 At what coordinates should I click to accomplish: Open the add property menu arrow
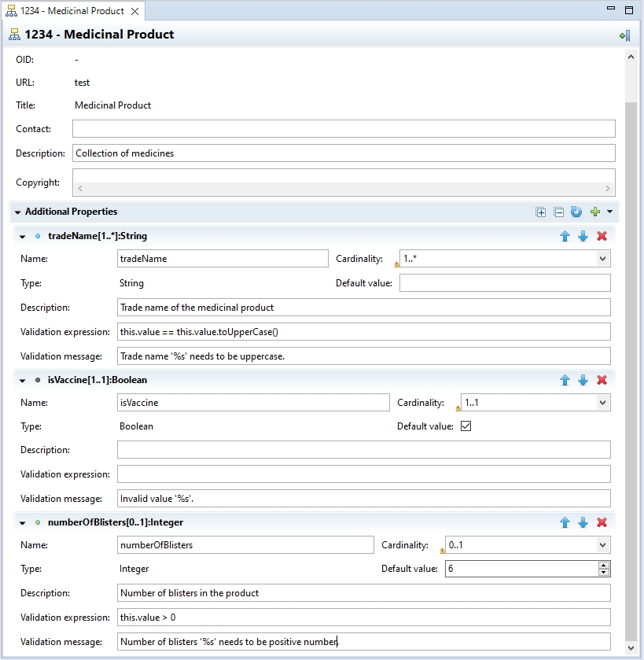click(609, 212)
